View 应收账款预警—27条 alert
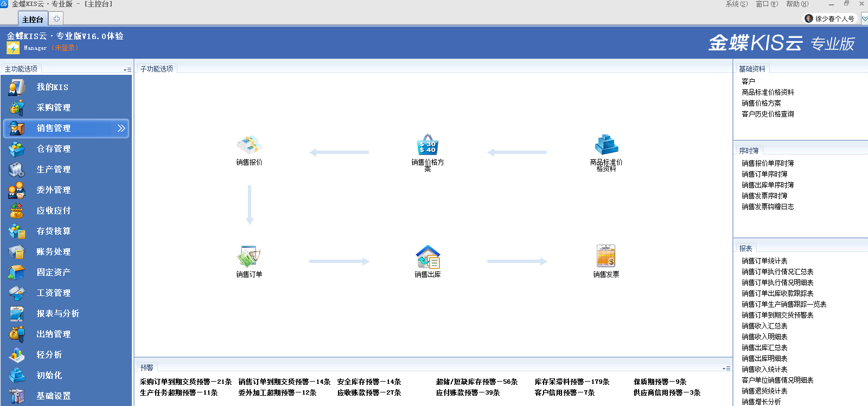Screen dimensions: 868x406 click(369, 392)
